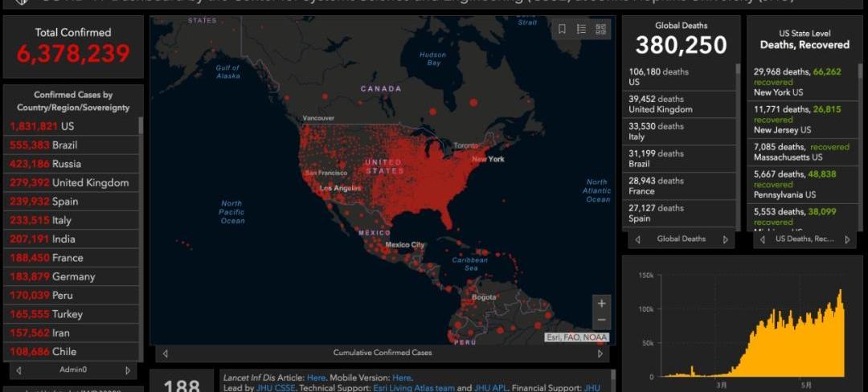This screenshot has width=868, height=392.
Task: Open the Esri Living Atlas team link
Action: pos(414,388)
